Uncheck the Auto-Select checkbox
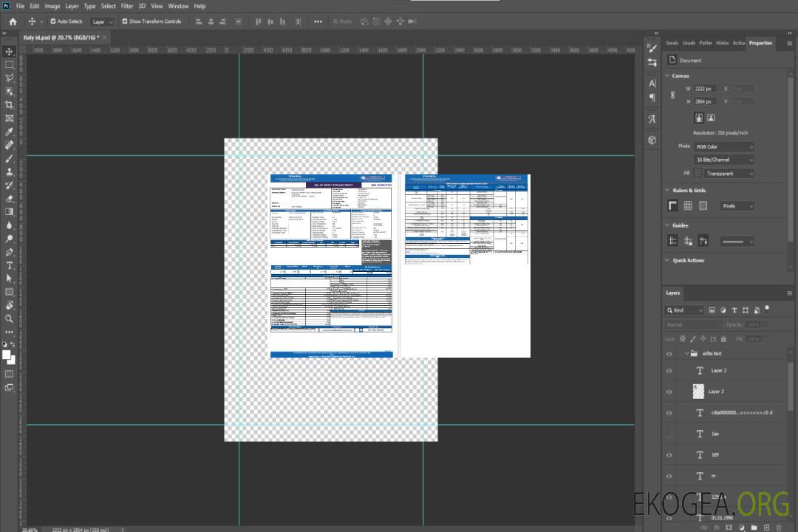This screenshot has height=532, width=798. (x=52, y=21)
